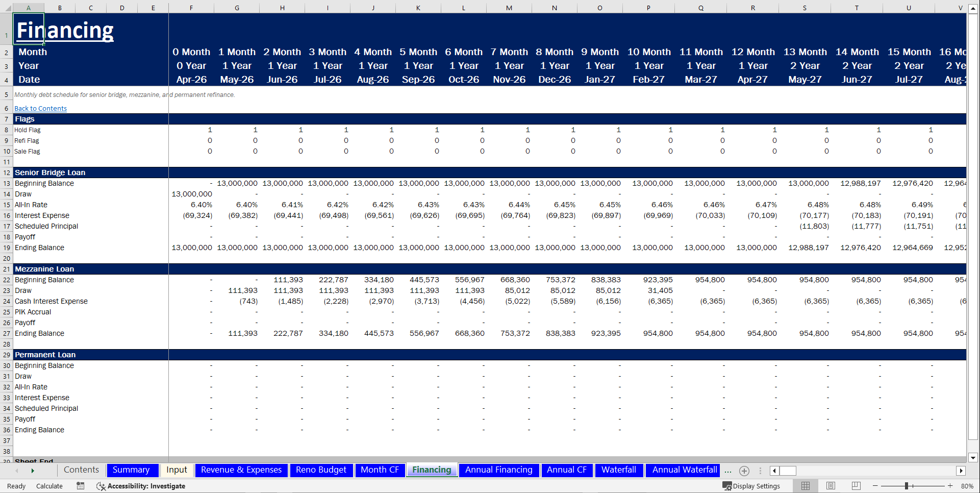Click the macro recording icon in status bar
The width and height of the screenshot is (980, 493).
point(80,486)
